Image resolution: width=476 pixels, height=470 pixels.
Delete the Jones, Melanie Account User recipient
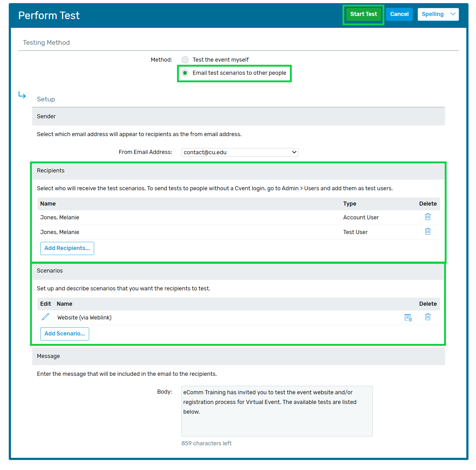point(428,217)
